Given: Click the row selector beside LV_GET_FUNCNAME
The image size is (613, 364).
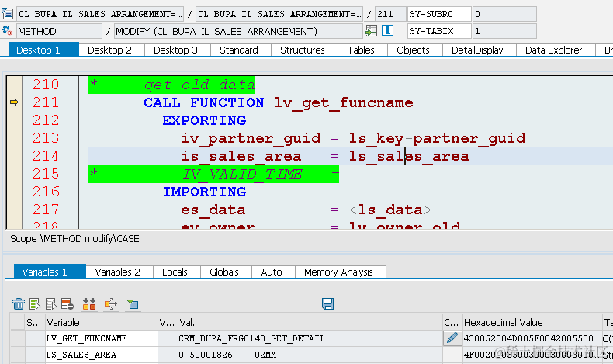Looking at the screenshot, I should pyautogui.click(x=18, y=338).
